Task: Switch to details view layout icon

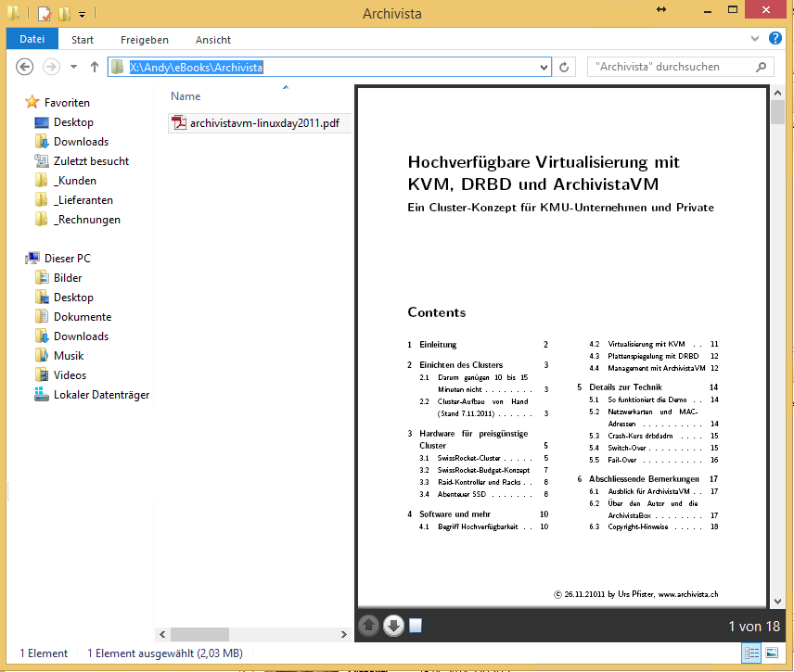Action: tap(751, 653)
